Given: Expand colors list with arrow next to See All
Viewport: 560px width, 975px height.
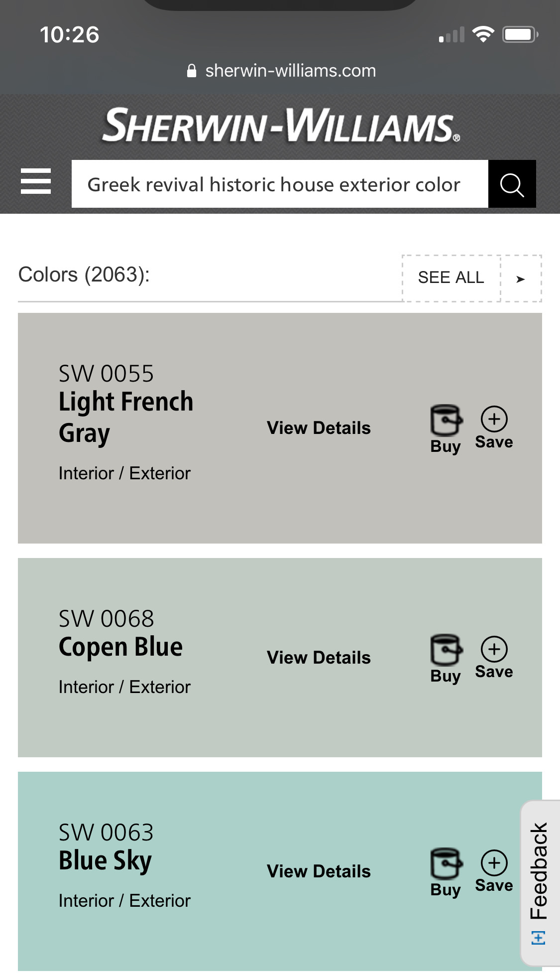Looking at the screenshot, I should coord(521,279).
